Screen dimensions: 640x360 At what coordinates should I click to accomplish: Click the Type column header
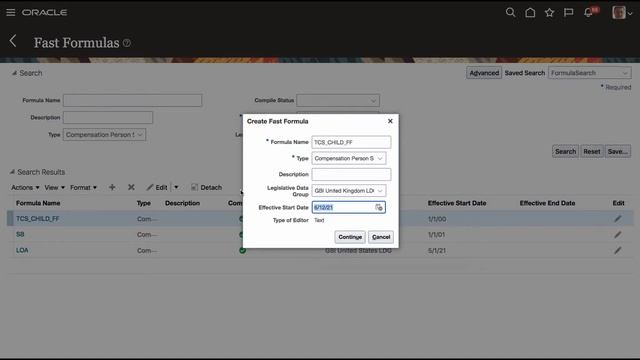click(144, 203)
